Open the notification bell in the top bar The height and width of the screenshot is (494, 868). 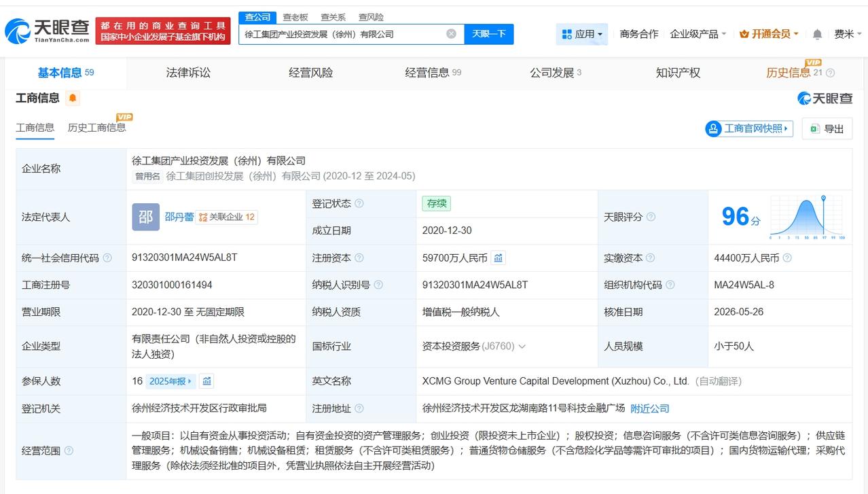[817, 34]
